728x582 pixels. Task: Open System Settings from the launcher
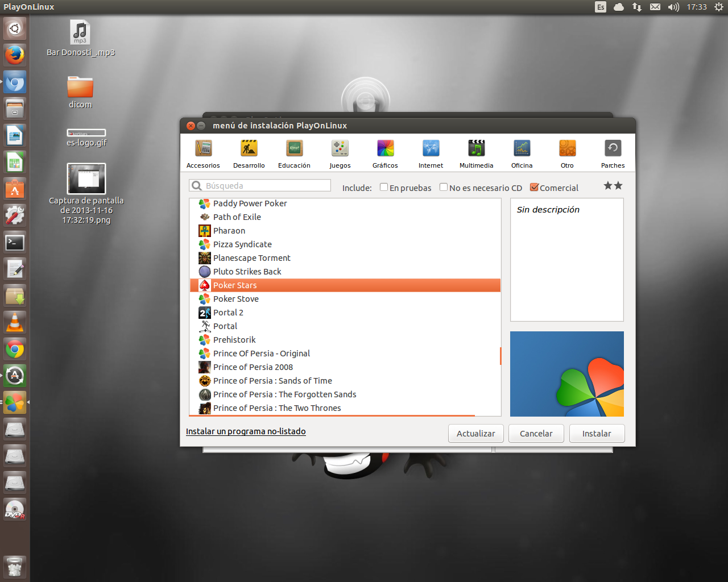(x=15, y=215)
